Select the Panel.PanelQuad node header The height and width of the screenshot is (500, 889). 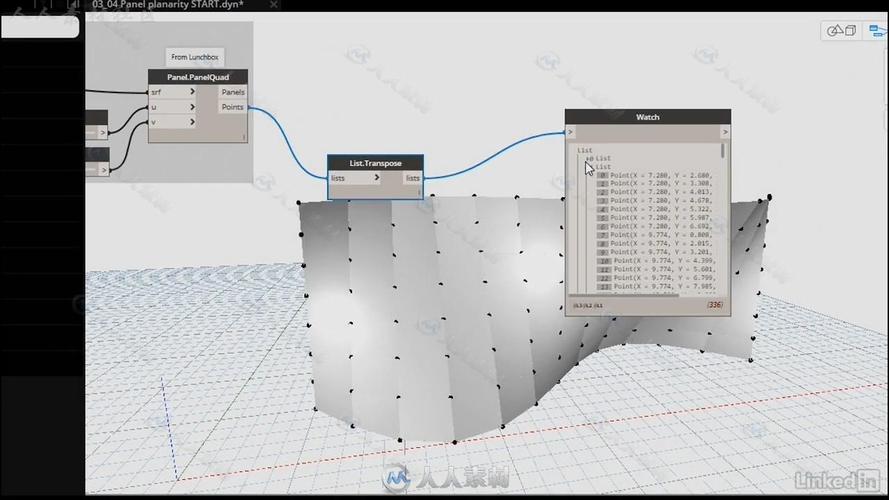[x=198, y=77]
